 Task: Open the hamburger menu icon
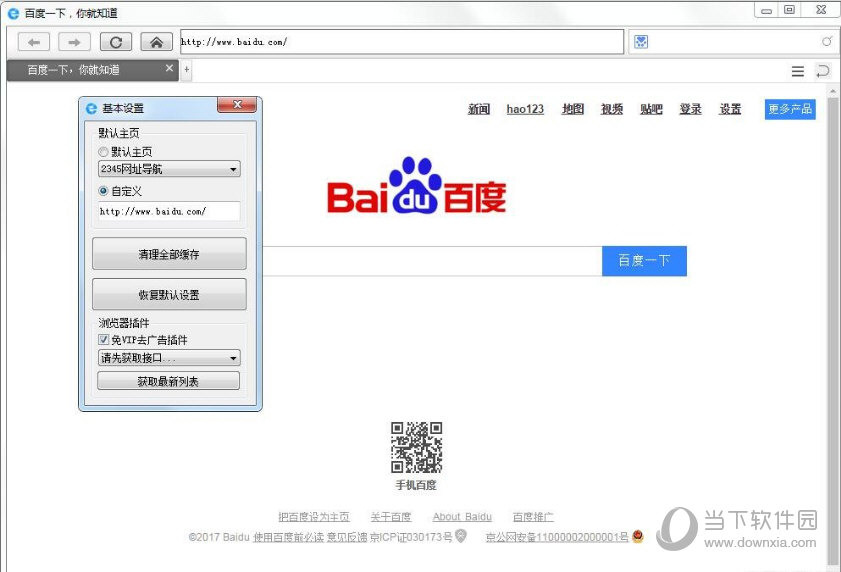(x=798, y=71)
